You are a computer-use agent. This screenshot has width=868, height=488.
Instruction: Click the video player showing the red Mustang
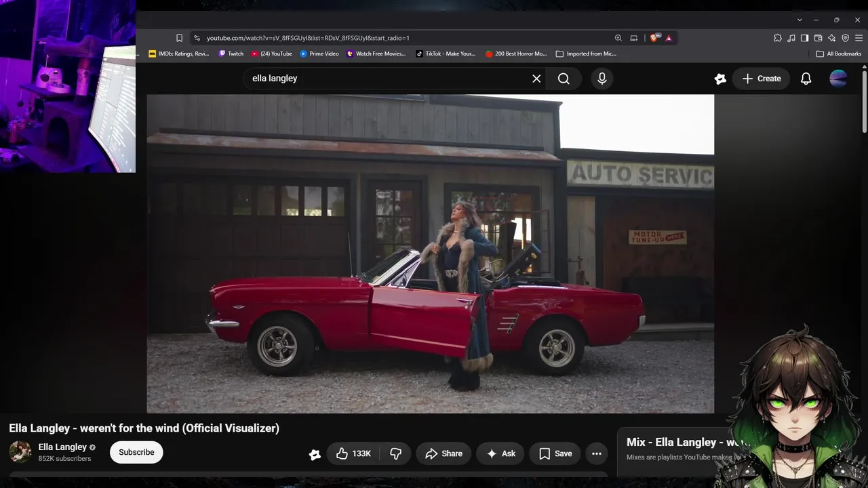coord(431,253)
